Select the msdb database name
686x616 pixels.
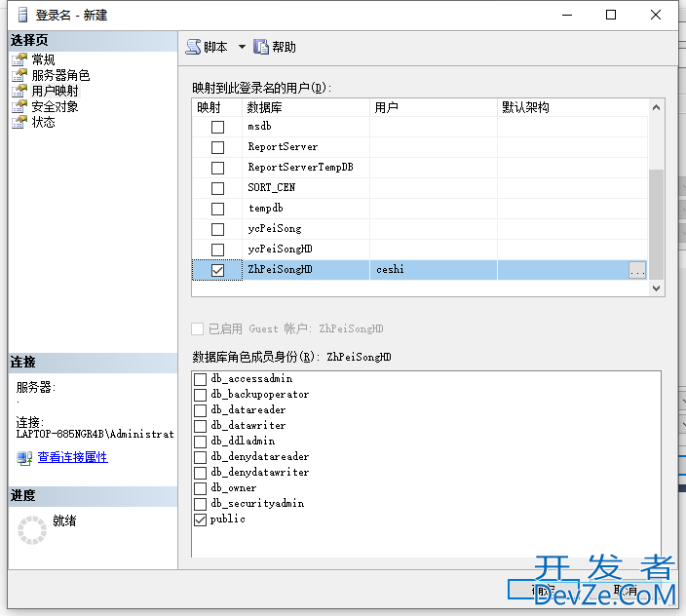pos(259,127)
